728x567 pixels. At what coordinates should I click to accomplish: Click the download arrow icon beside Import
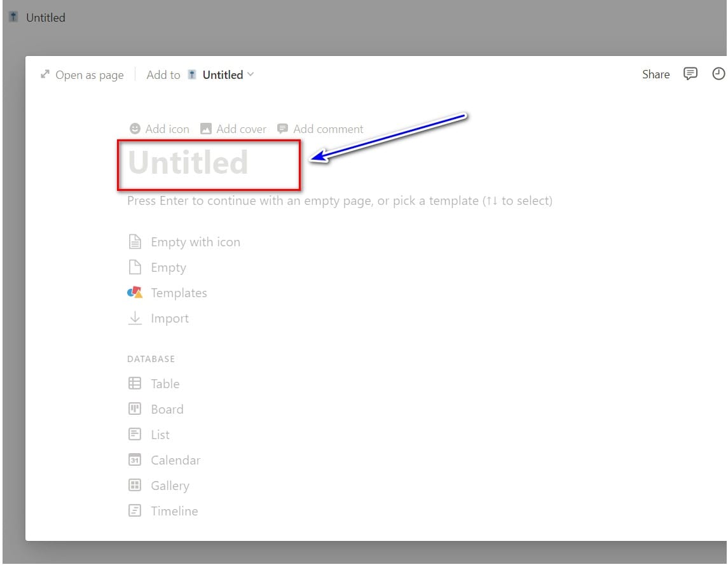click(x=135, y=318)
